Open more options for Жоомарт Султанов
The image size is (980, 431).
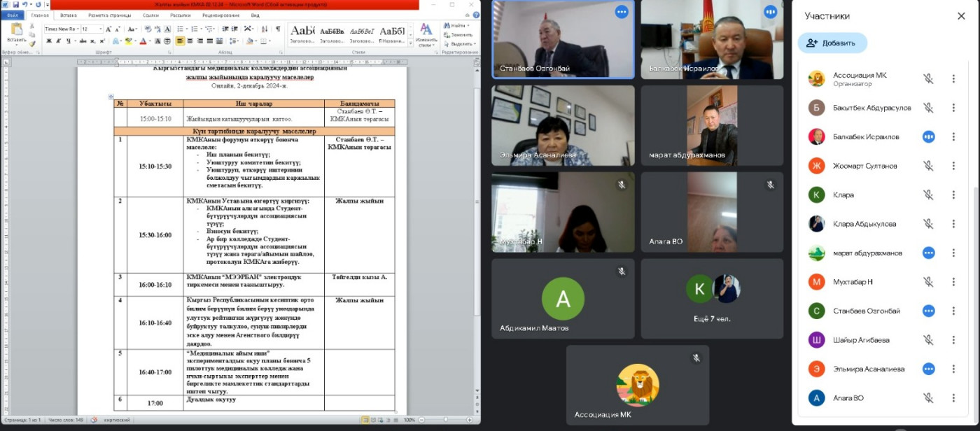pos(953,166)
